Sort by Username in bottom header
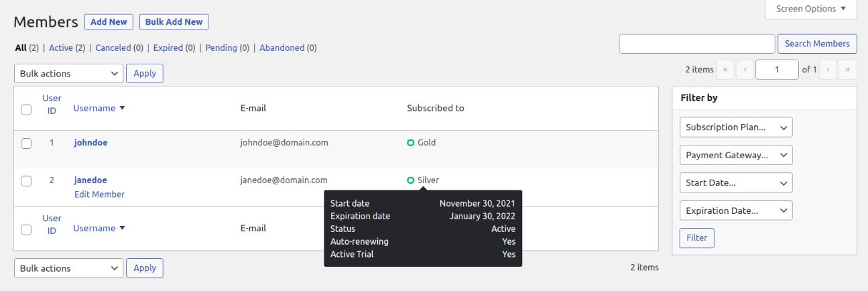The image size is (868, 291). pyautogui.click(x=95, y=229)
